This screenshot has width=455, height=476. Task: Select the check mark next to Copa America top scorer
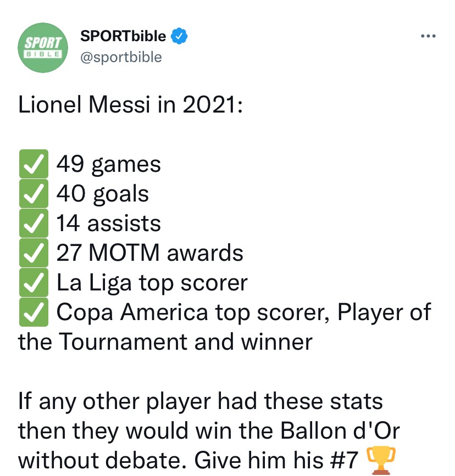coord(34,312)
